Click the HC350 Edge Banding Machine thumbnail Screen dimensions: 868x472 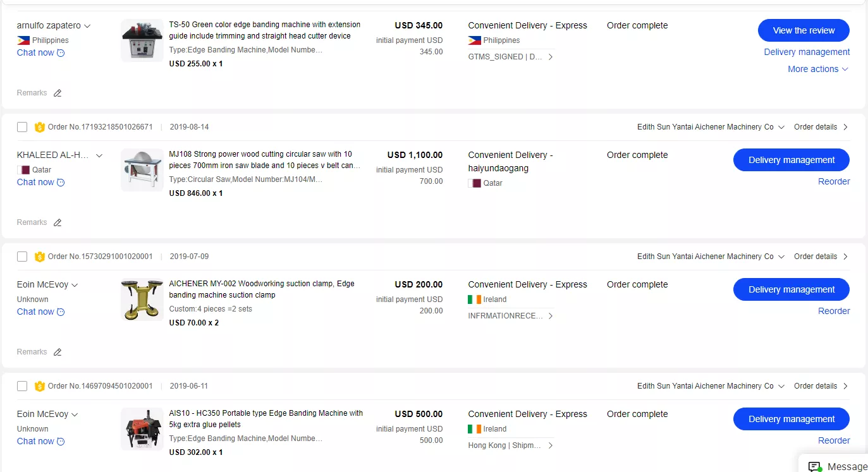[142, 429]
